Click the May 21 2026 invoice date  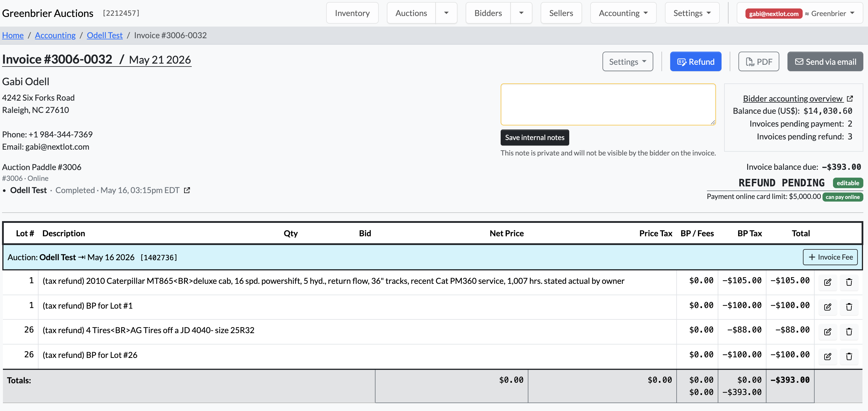click(160, 60)
